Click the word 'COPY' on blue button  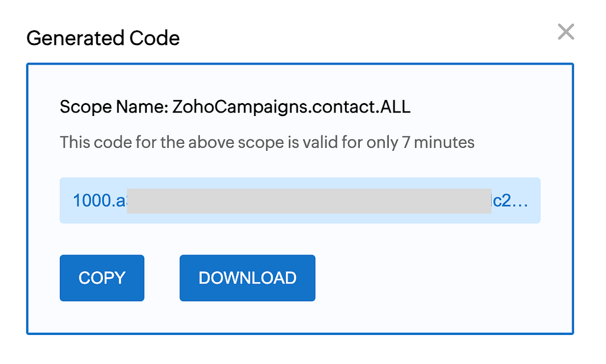pyautogui.click(x=102, y=278)
